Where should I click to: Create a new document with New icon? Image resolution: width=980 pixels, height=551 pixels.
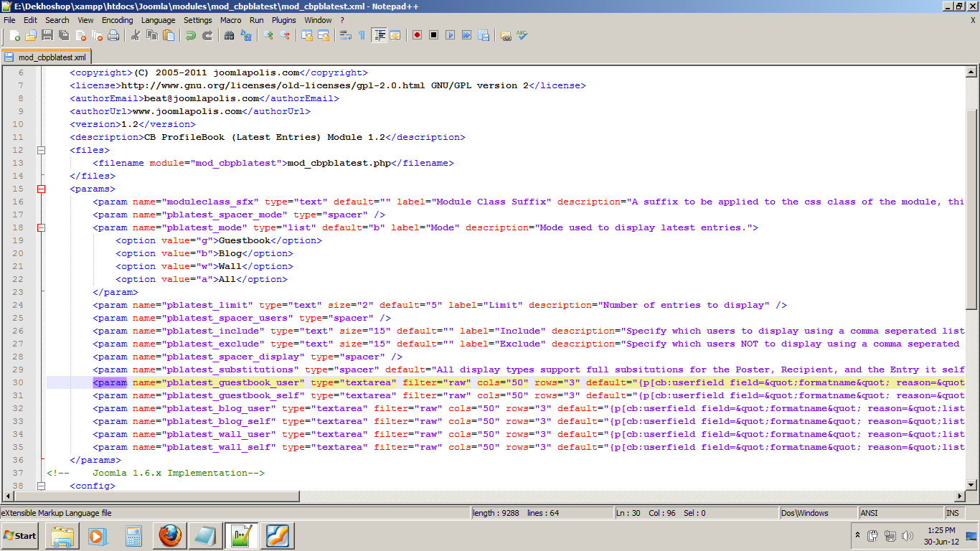tap(14, 35)
